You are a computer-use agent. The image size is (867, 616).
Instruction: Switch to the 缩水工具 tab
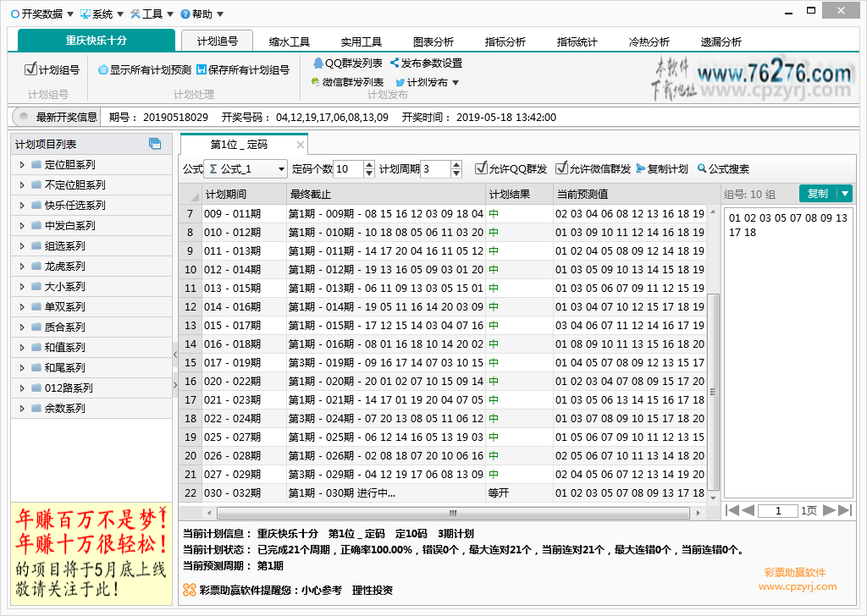(290, 41)
